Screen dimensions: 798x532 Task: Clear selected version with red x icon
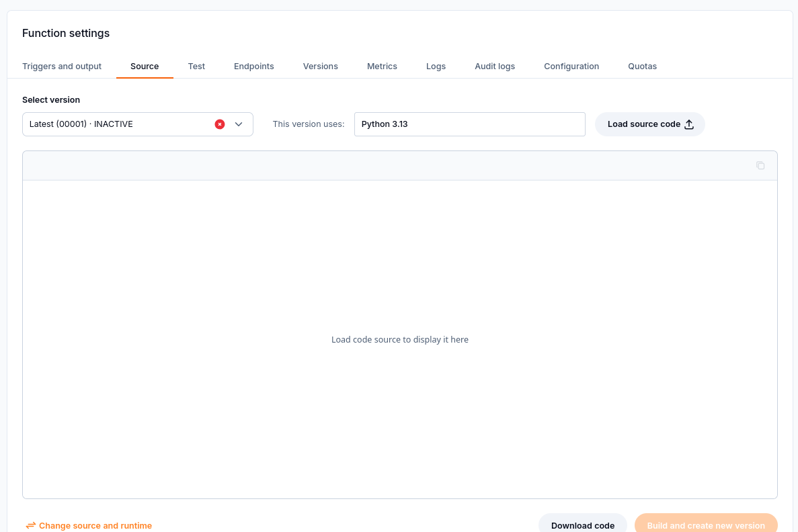tap(220, 124)
